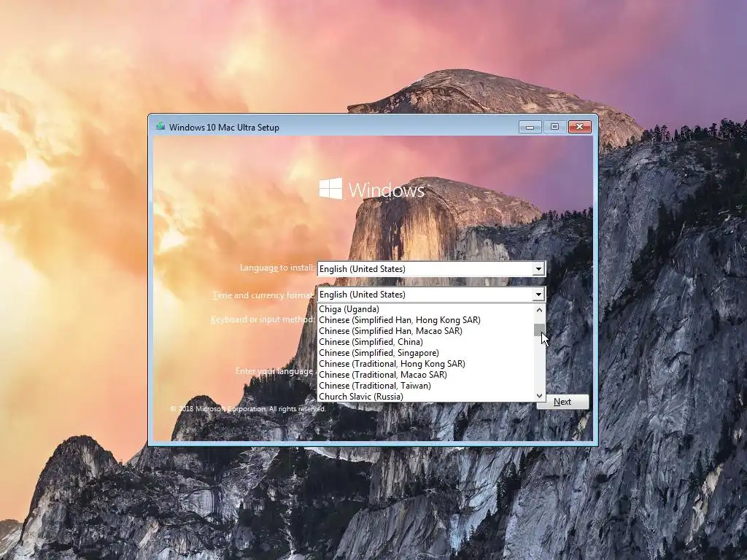Click the Next button

(x=562, y=402)
